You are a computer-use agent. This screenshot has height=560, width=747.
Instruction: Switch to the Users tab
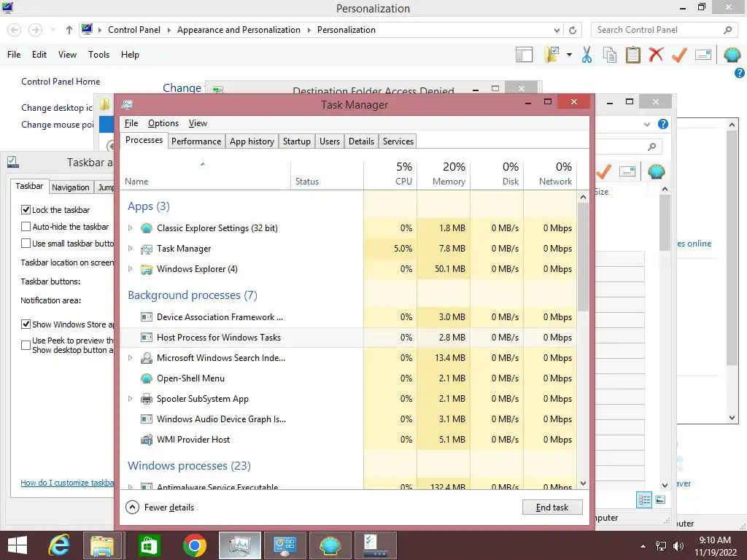pos(330,141)
